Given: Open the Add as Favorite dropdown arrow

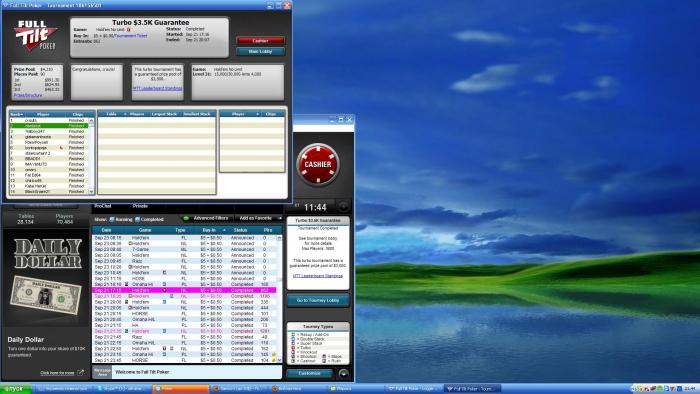Looking at the screenshot, I should 280,218.
